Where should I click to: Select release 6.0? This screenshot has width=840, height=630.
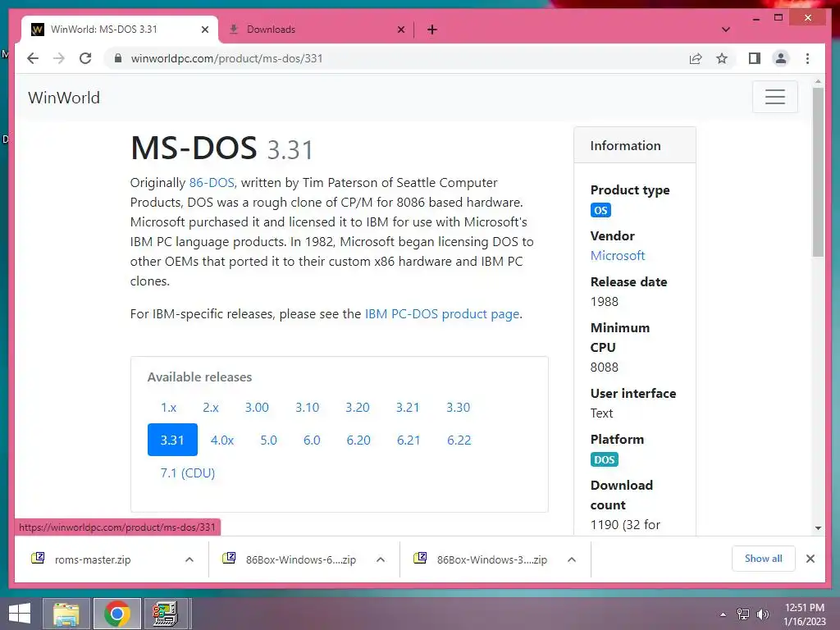312,440
